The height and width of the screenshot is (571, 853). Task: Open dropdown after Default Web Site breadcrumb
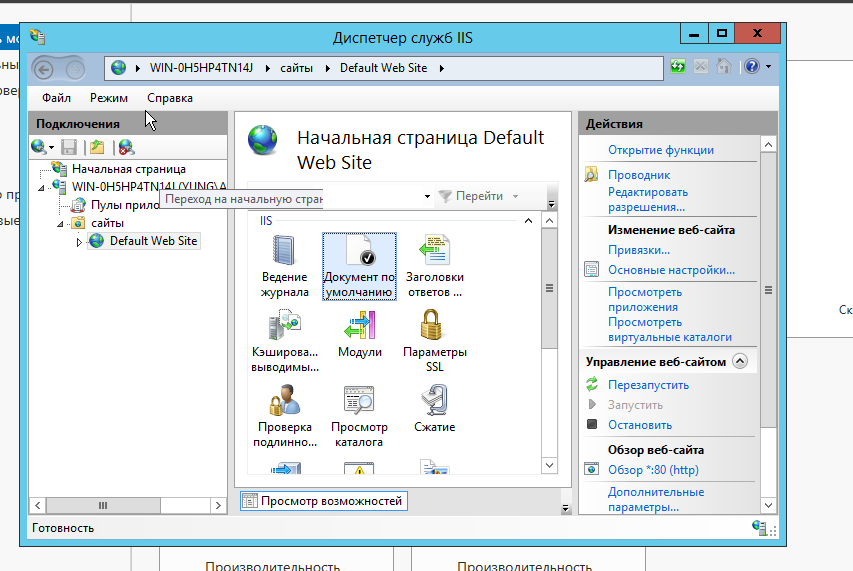pyautogui.click(x=442, y=68)
